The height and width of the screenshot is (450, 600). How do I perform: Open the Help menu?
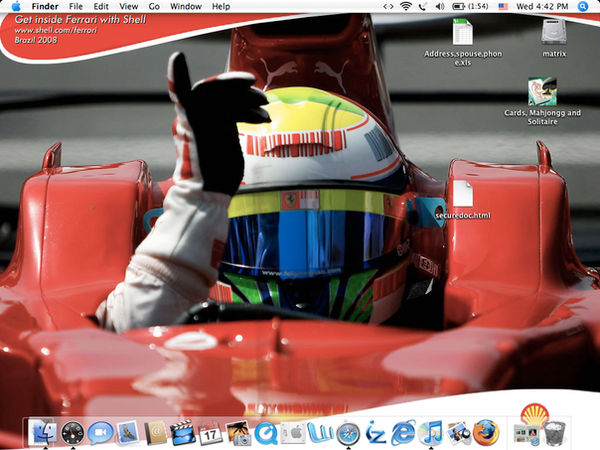(221, 7)
